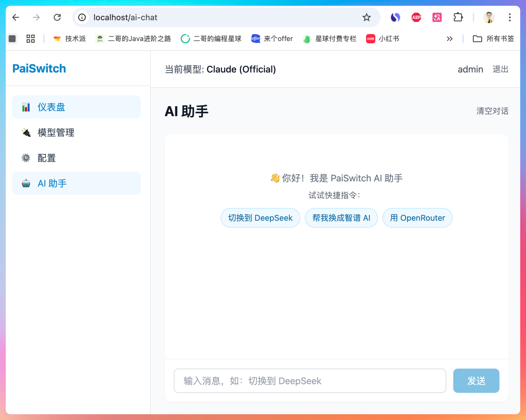Click the 切换到 DeepSeek quick command
The width and height of the screenshot is (526, 420).
coord(260,218)
